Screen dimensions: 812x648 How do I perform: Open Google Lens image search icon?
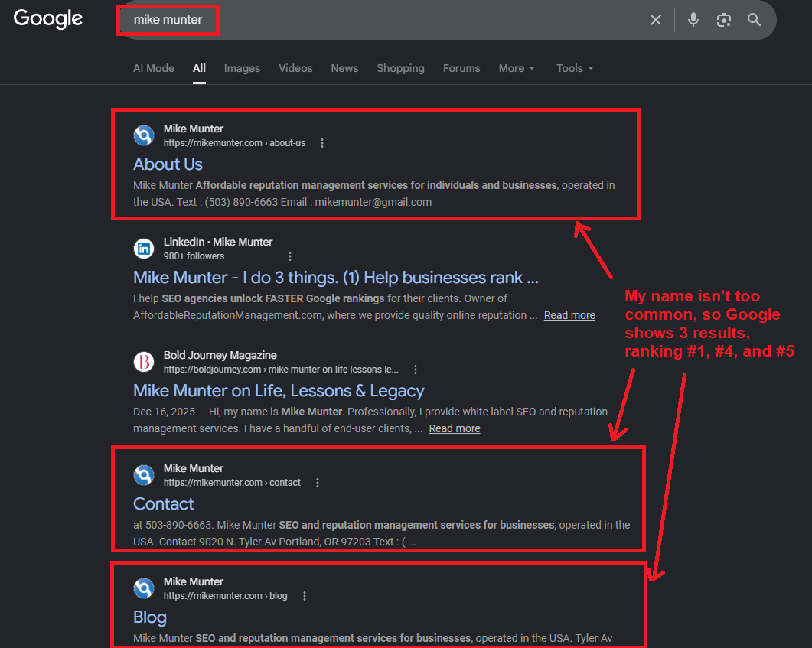point(723,20)
